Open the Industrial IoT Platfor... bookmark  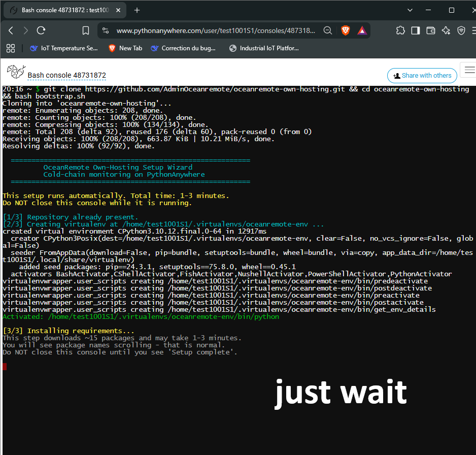[264, 48]
